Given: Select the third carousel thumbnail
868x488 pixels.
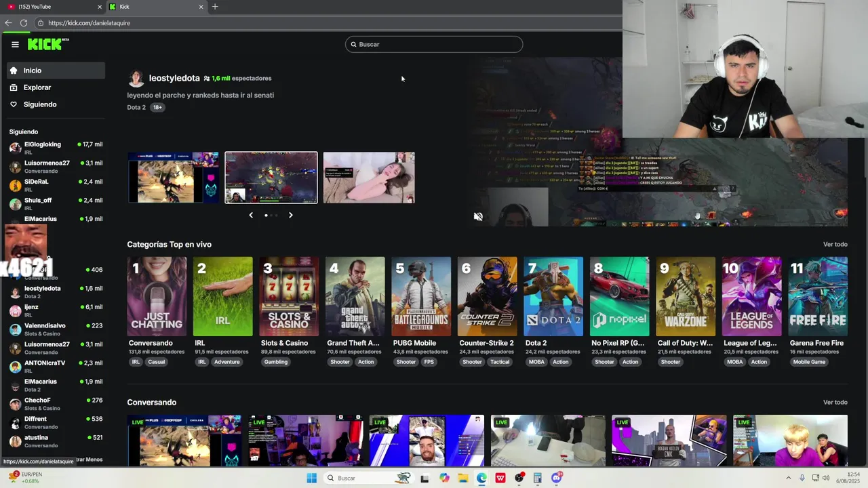Looking at the screenshot, I should pos(369,178).
